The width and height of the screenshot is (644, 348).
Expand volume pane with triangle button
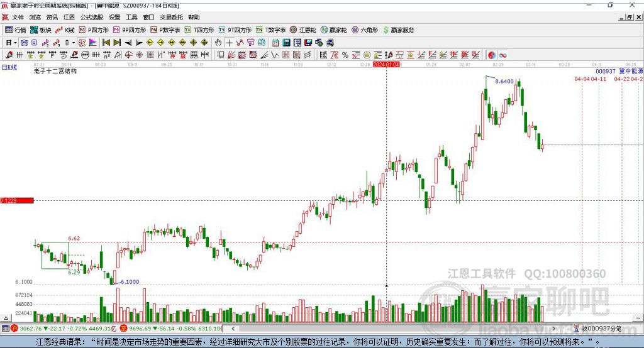click(6, 318)
